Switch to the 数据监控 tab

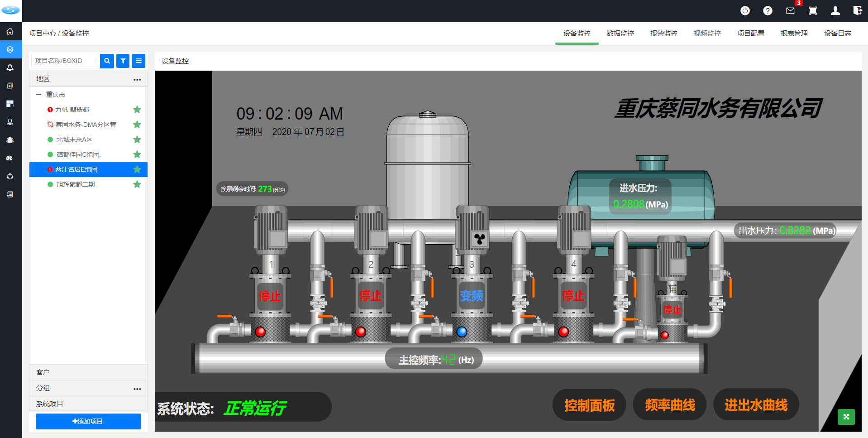[x=620, y=34]
